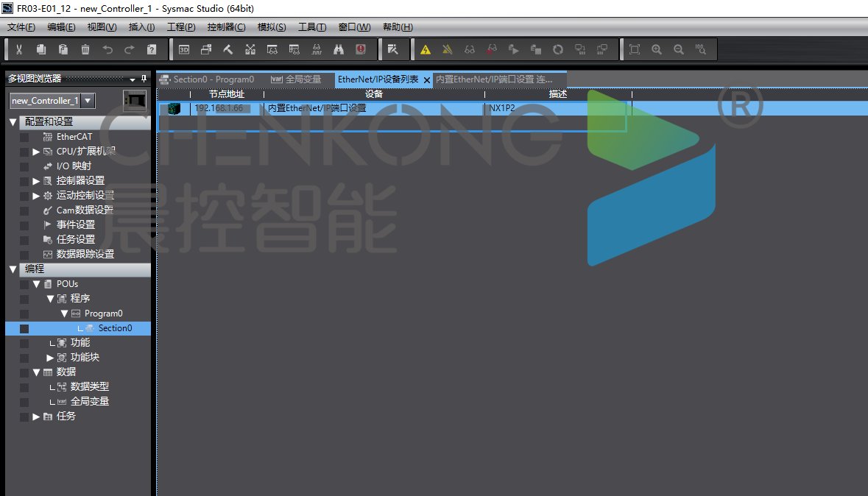Select the I/O 映射 tree item

click(x=74, y=166)
